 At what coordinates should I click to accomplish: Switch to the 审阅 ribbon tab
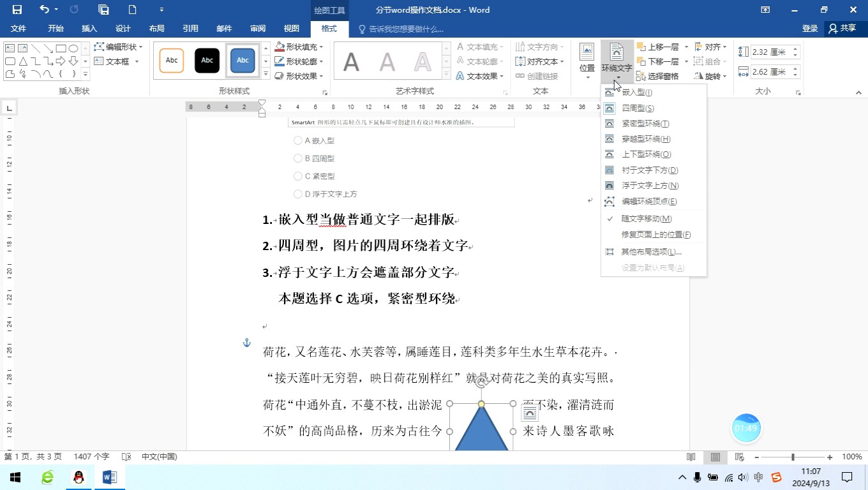(x=258, y=29)
